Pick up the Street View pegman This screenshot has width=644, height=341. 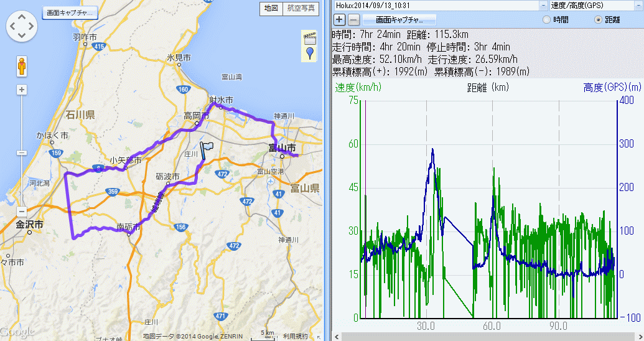pos(22,66)
